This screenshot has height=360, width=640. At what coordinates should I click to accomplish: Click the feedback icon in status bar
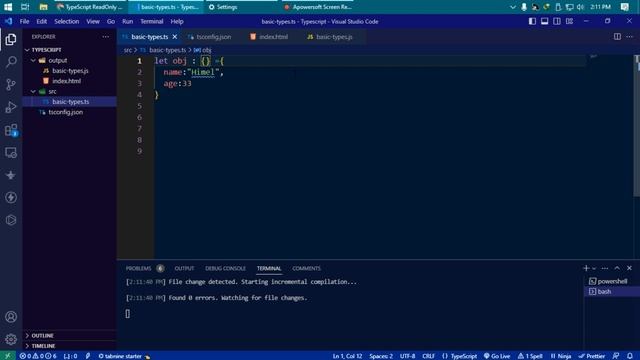[616, 356]
